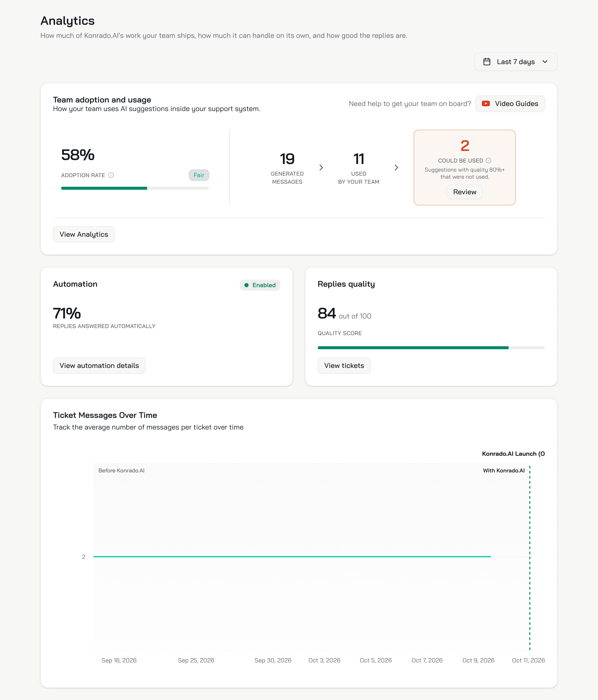
Task: Open View Analytics
Action: point(84,234)
